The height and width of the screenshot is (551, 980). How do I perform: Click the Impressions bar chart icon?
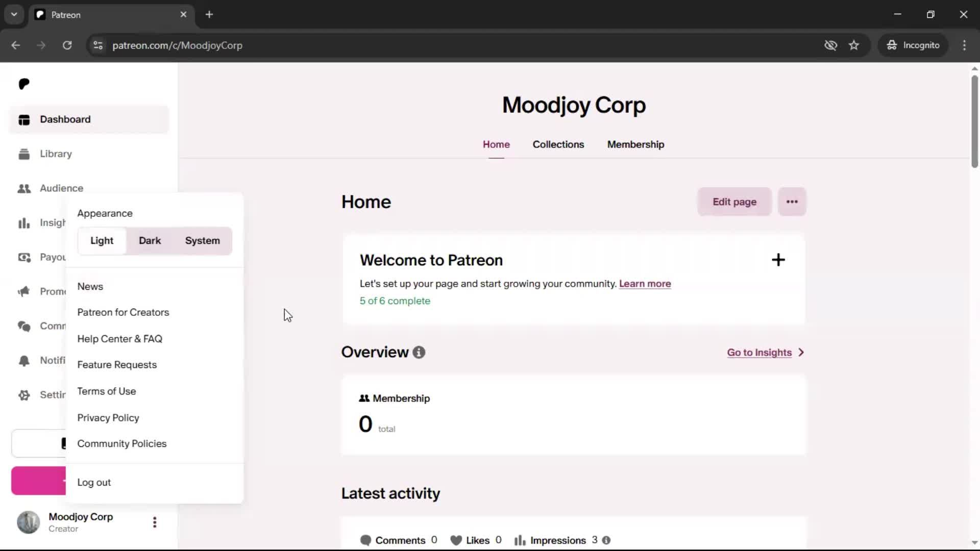point(520,540)
